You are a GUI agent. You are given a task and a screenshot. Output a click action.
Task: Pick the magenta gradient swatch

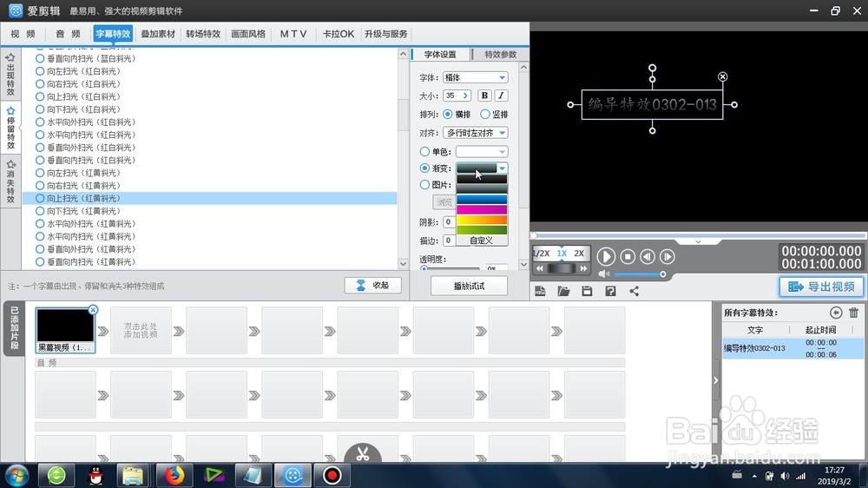coord(482,210)
